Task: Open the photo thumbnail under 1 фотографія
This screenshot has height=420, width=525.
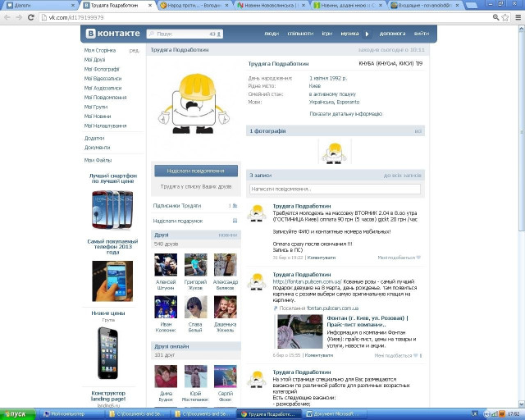Action: coord(335,152)
